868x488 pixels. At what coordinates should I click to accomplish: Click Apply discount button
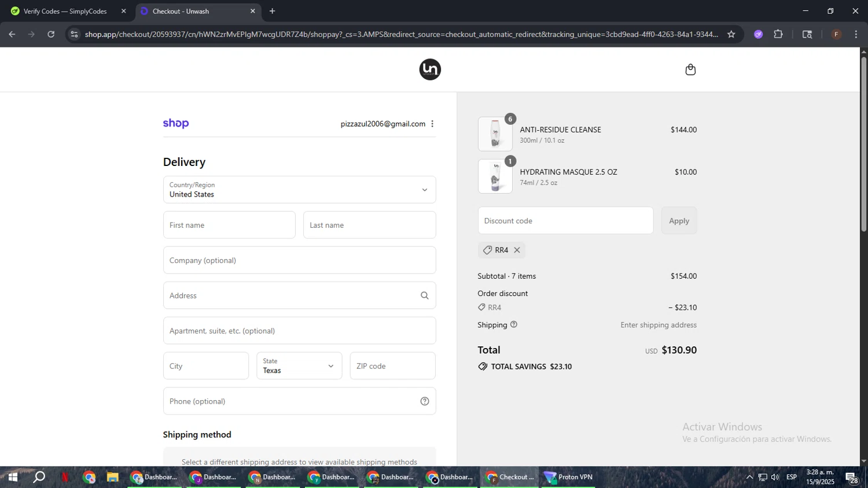[x=679, y=220]
